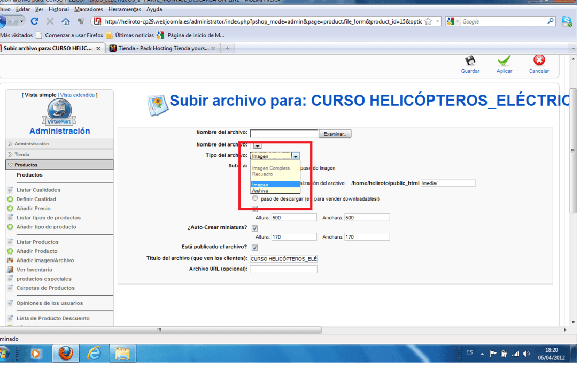Click the volume speaker icon in system tray

[x=527, y=354]
